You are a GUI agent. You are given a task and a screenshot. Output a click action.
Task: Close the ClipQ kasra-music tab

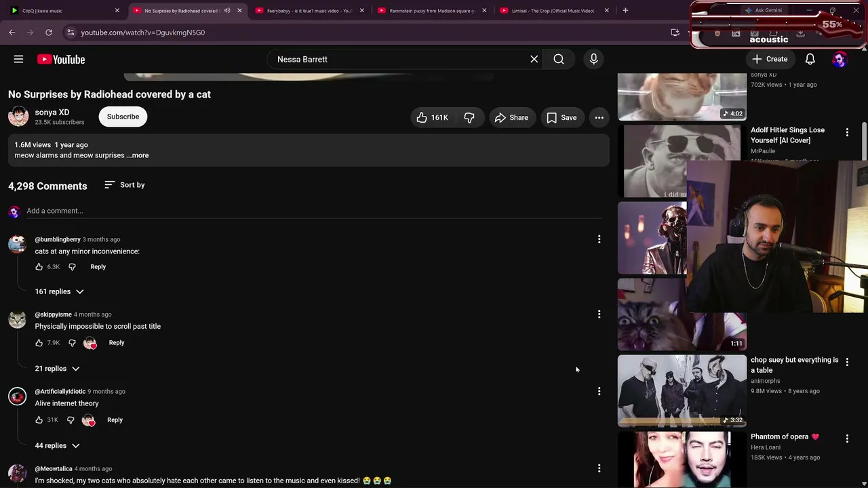click(117, 10)
